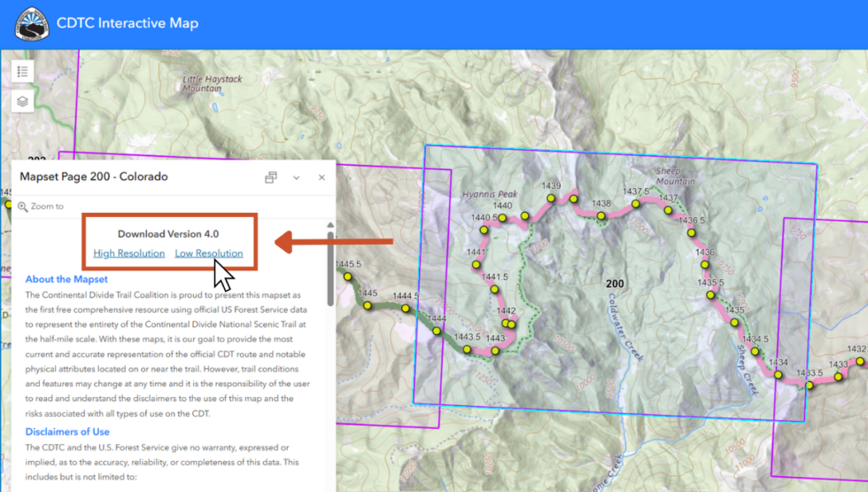Select the mile marker 1433.5 point
Screen dimensions: 868x492
[810, 385]
